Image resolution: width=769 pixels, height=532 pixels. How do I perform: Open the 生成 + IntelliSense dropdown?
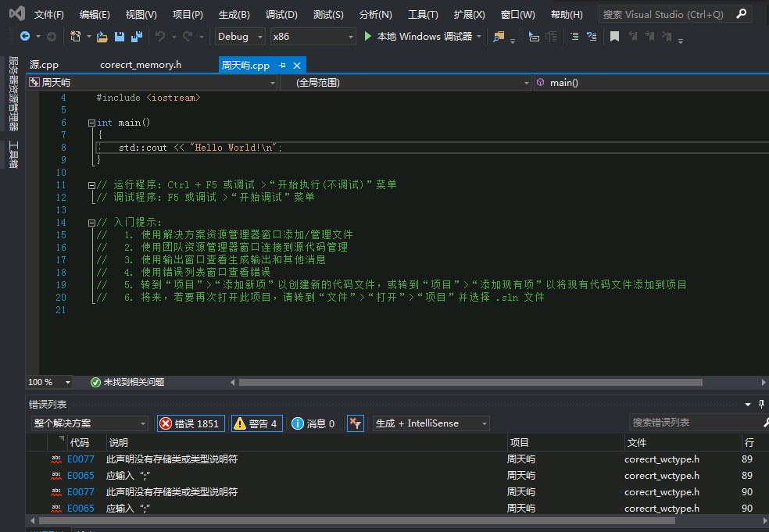pos(431,423)
